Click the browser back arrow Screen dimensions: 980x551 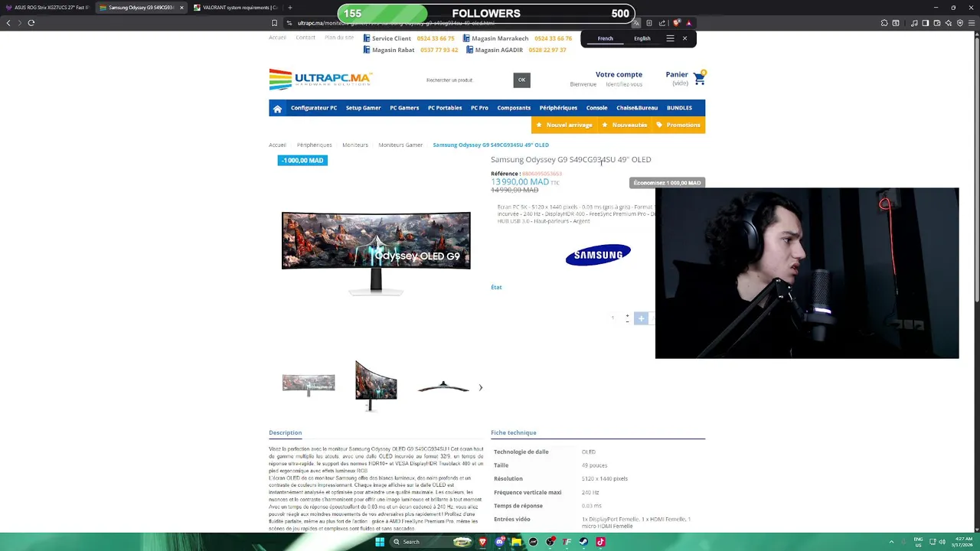point(8,23)
